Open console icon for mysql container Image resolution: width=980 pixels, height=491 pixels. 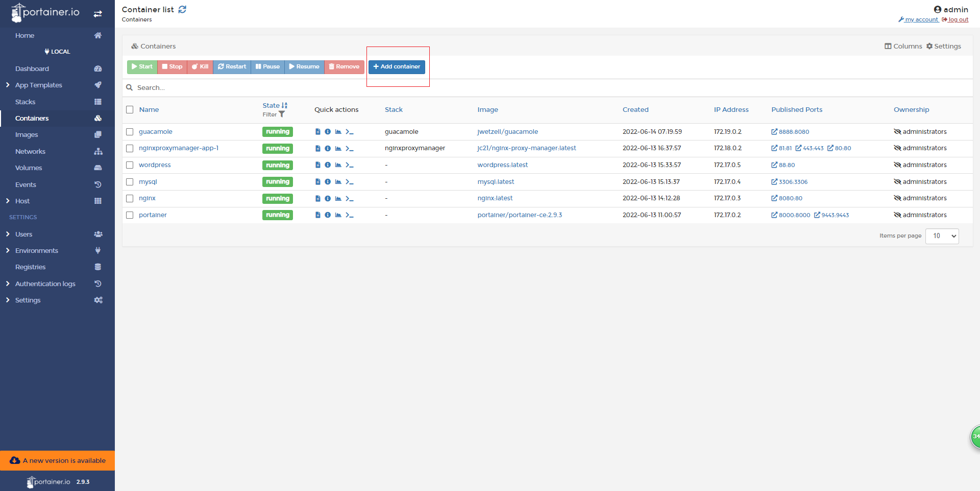pos(350,182)
